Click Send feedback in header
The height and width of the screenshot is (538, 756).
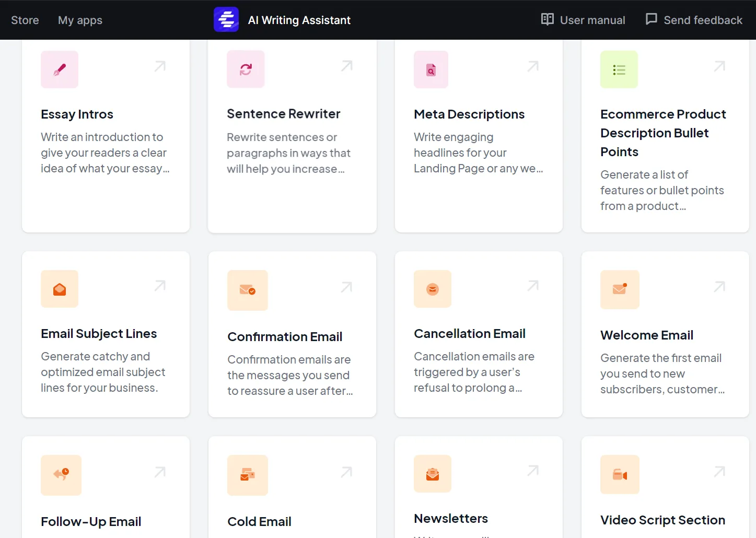point(694,20)
